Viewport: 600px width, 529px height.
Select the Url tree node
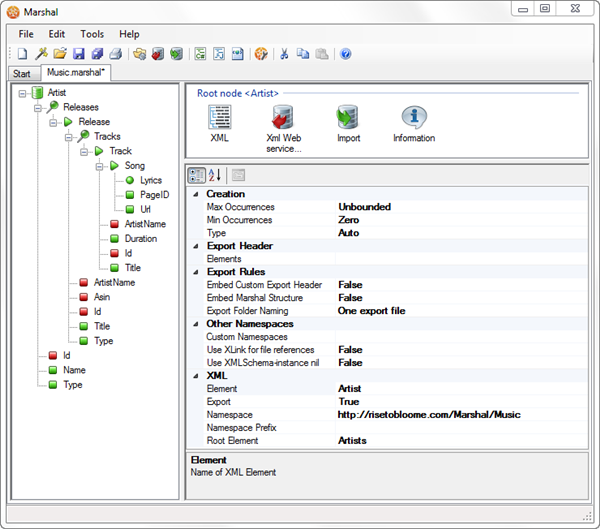145,209
